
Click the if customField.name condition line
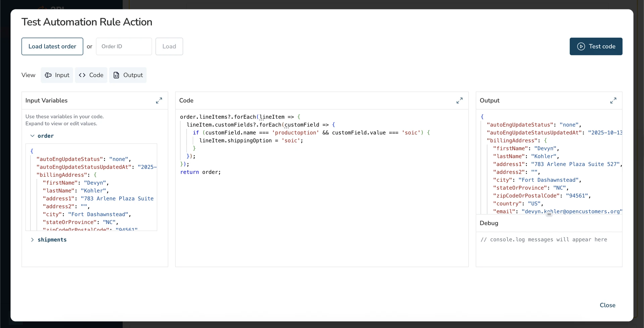[x=311, y=132]
